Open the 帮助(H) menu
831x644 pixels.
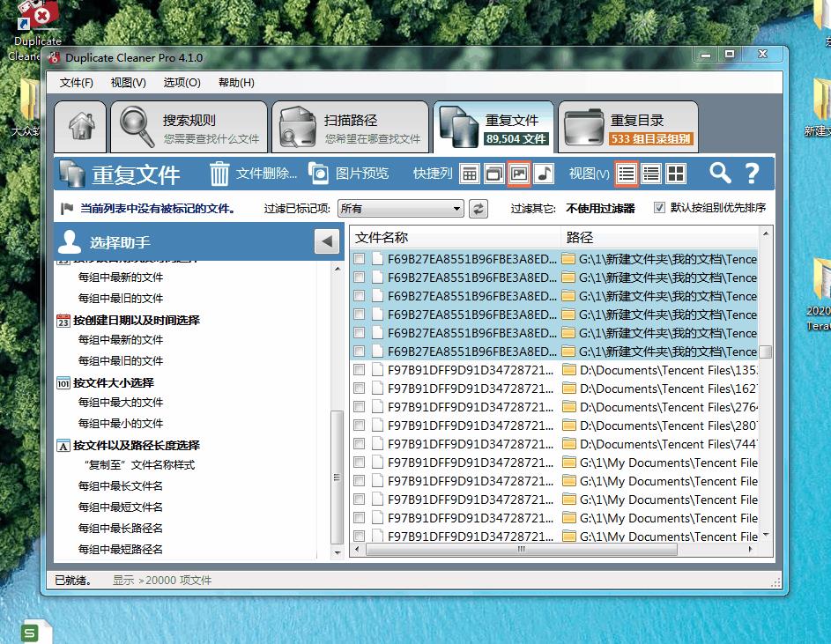pyautogui.click(x=236, y=83)
